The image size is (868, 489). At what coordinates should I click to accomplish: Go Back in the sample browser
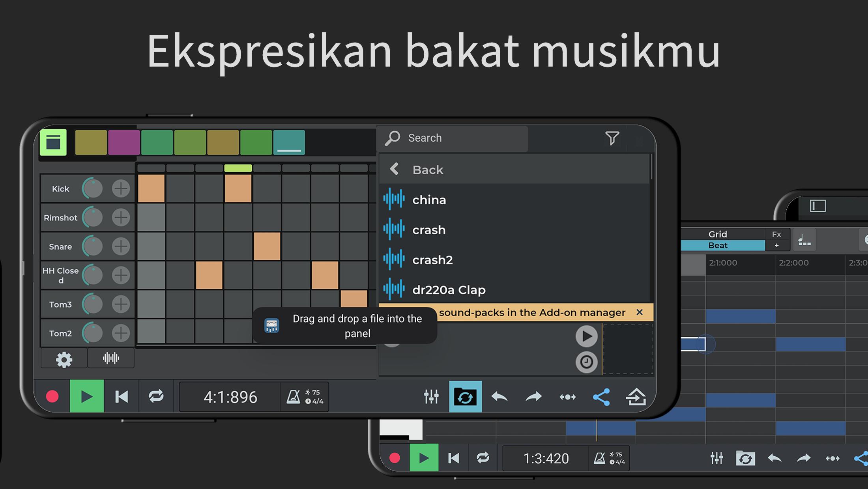[x=514, y=170]
